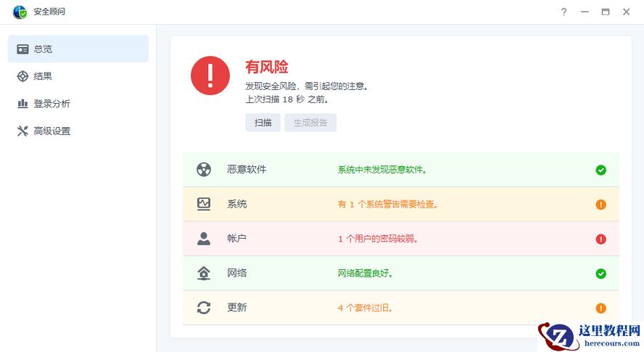Click the malware radiation icon
Image resolution: width=644 pixels, height=352 pixels.
click(x=204, y=169)
